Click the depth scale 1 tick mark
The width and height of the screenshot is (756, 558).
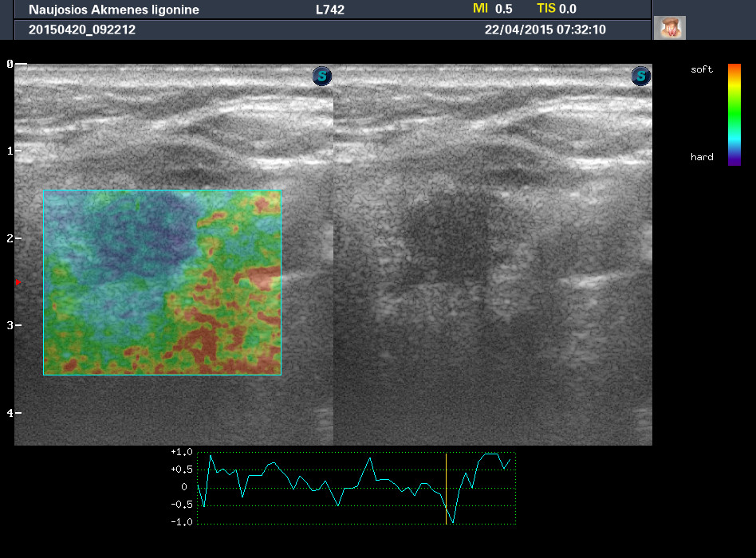coord(18,151)
